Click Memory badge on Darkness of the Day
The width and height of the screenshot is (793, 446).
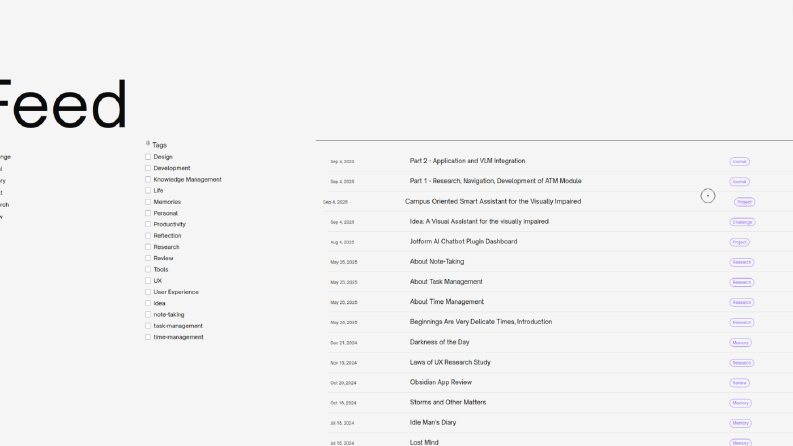coord(740,343)
